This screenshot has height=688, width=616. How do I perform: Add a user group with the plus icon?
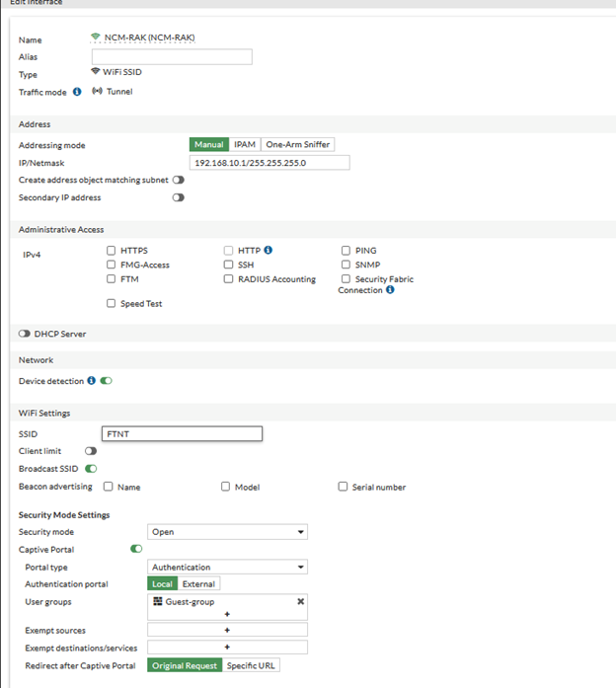coord(227,613)
